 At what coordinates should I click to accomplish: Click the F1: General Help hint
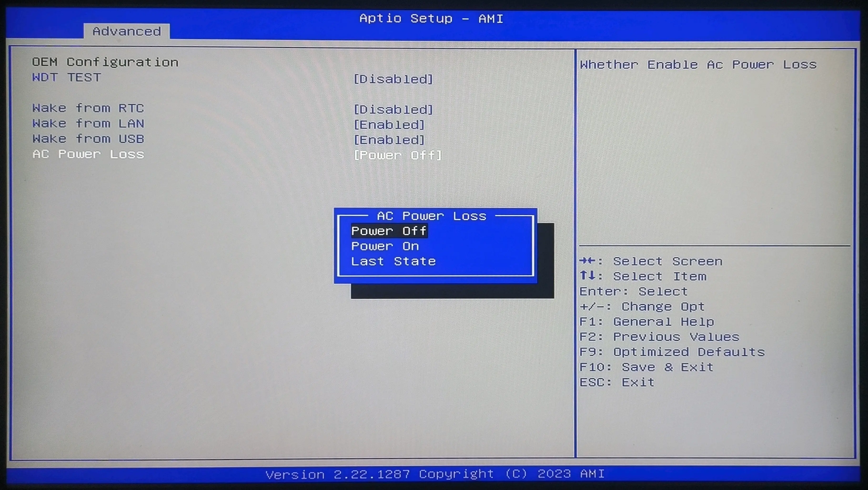point(647,322)
